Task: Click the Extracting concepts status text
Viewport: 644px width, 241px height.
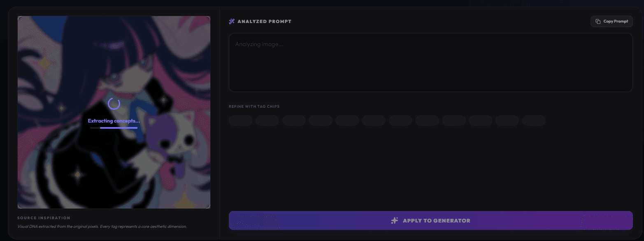Action: (x=114, y=121)
